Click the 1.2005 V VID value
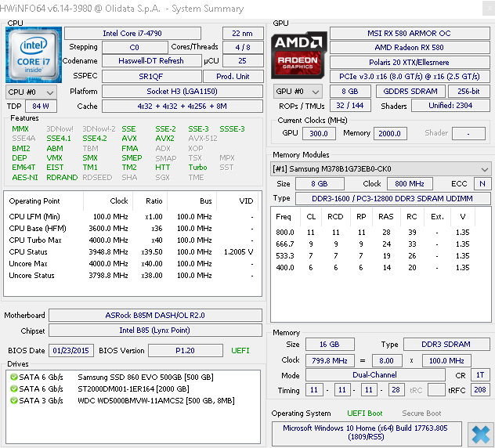495x448 pixels. [238, 252]
